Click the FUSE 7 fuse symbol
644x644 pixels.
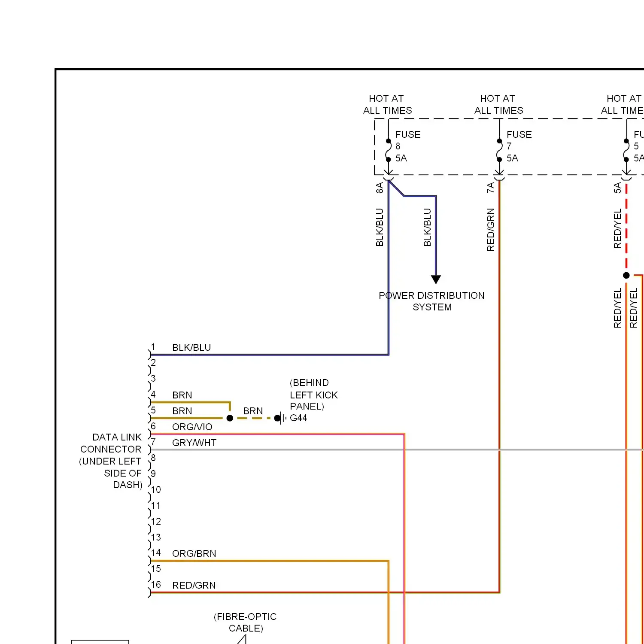499,150
